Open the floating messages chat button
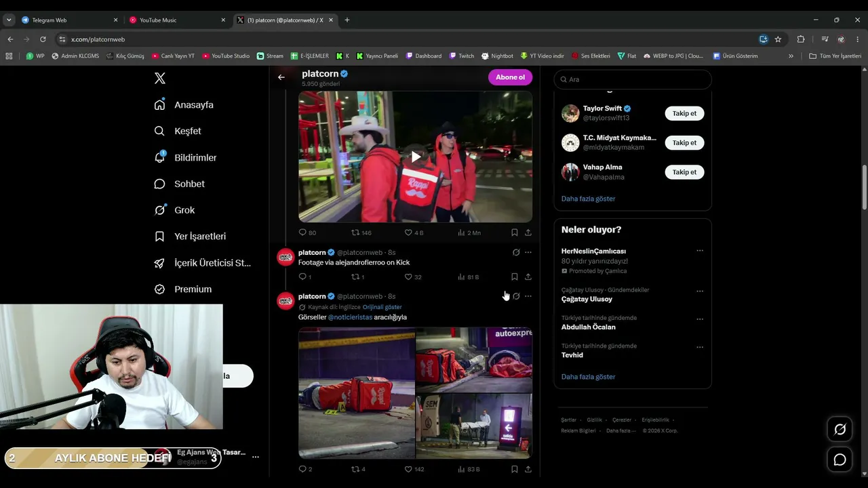 click(x=840, y=460)
